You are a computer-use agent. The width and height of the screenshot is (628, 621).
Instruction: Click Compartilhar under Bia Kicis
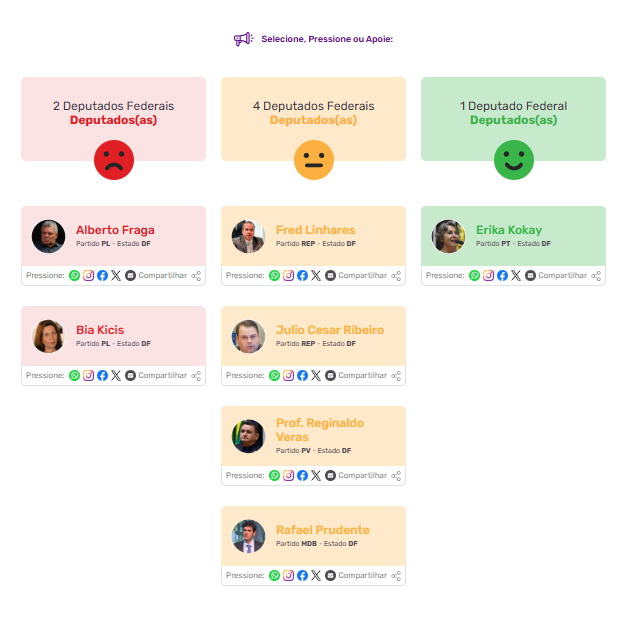tap(162, 376)
